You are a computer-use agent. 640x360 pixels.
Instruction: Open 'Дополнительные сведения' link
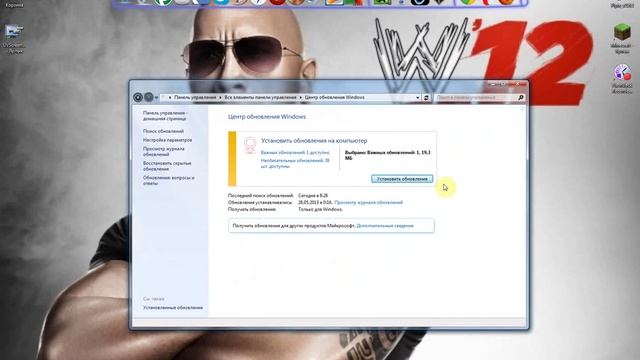(385, 226)
